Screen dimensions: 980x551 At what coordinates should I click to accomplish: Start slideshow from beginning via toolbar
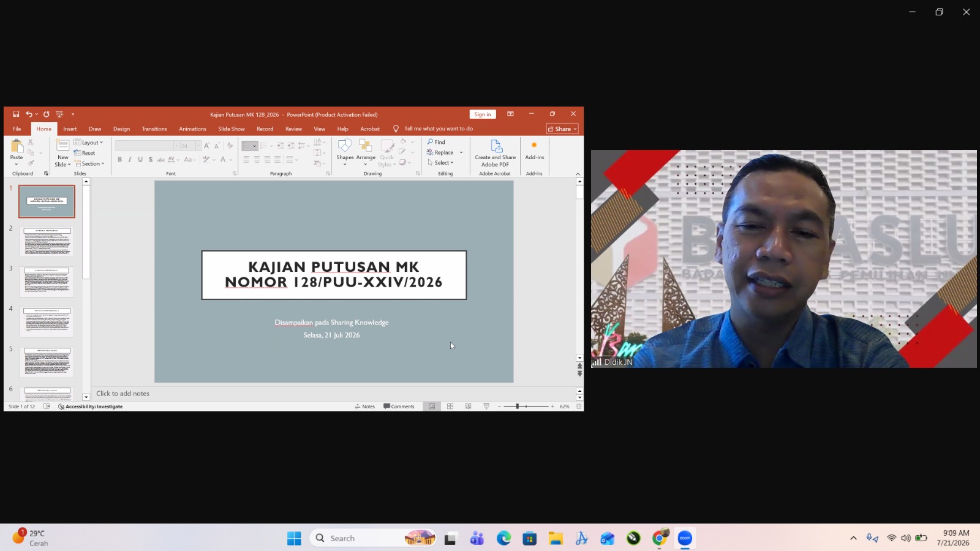pyautogui.click(x=59, y=114)
